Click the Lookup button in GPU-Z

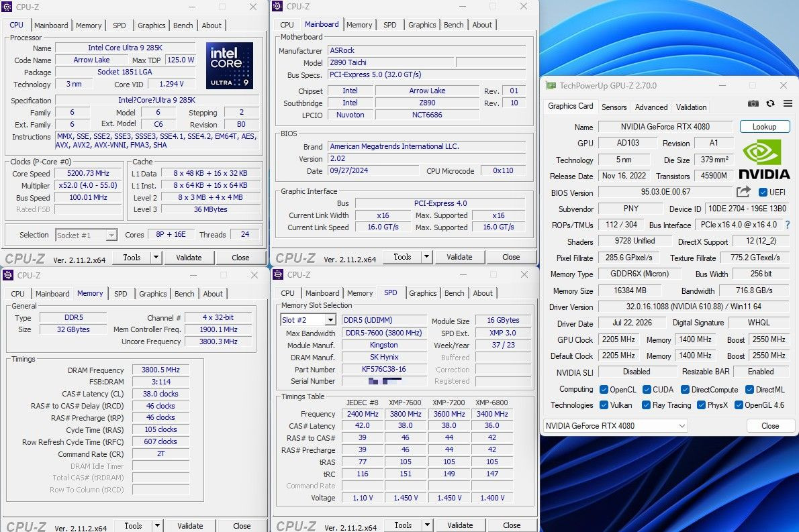764,126
